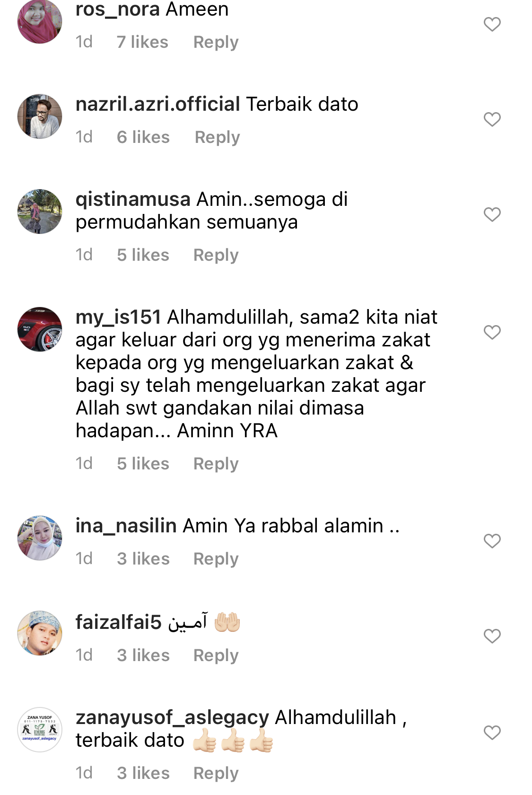Open ina_nasilin username link
This screenshot has width=532, height=795.
point(126,526)
